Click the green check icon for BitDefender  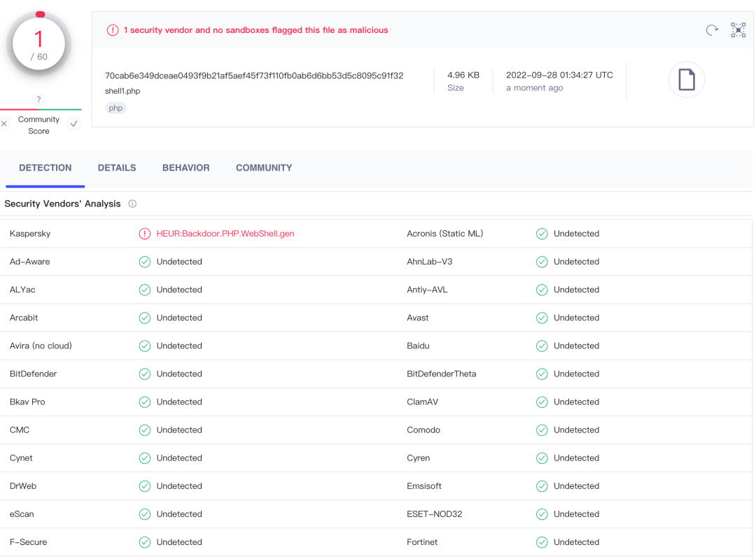(145, 374)
